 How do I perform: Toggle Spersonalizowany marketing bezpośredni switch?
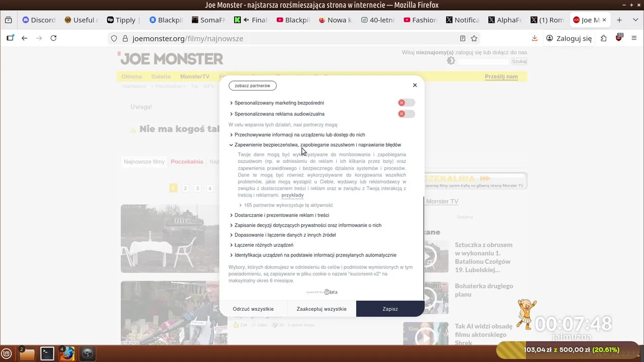pyautogui.click(x=406, y=103)
